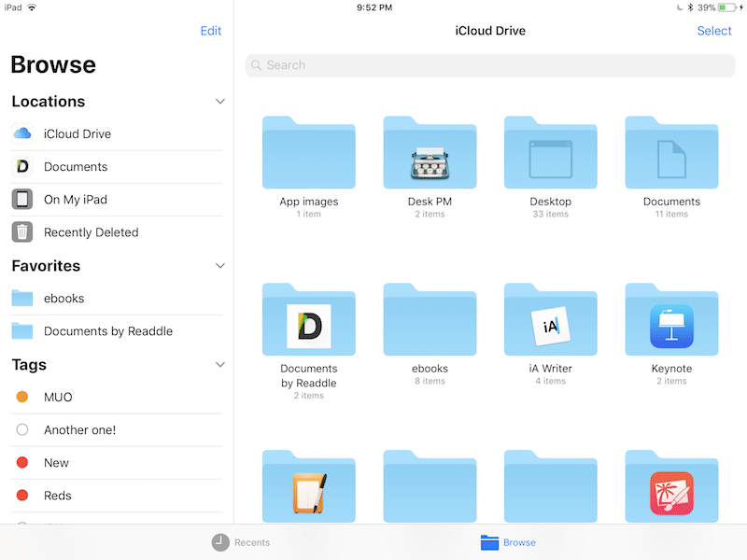The width and height of the screenshot is (747, 560).
Task: Open the ebooks favorite in sidebar
Action: coord(63,299)
